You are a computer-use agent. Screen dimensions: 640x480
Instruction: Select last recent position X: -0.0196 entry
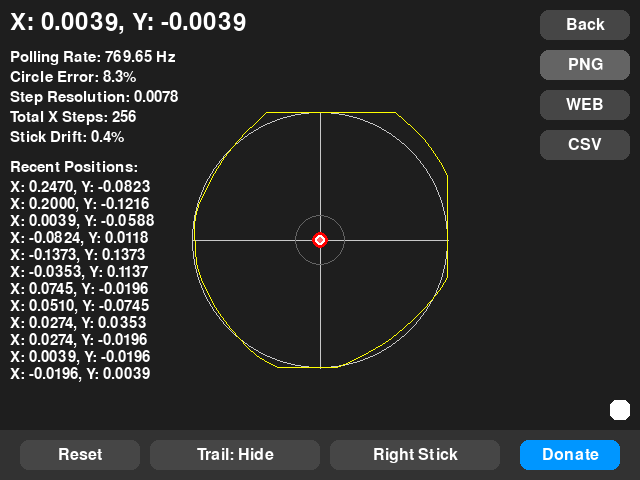coord(80,373)
